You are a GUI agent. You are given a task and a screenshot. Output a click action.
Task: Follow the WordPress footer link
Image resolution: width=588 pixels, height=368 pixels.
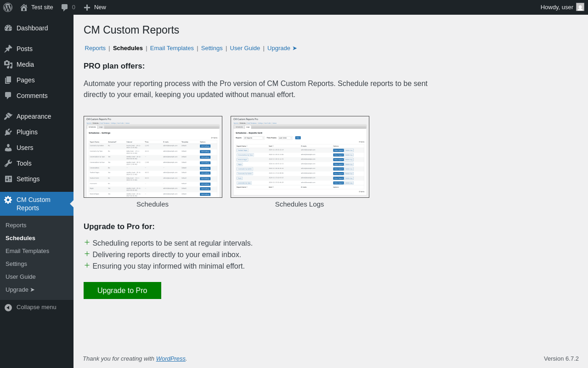[x=170, y=359]
